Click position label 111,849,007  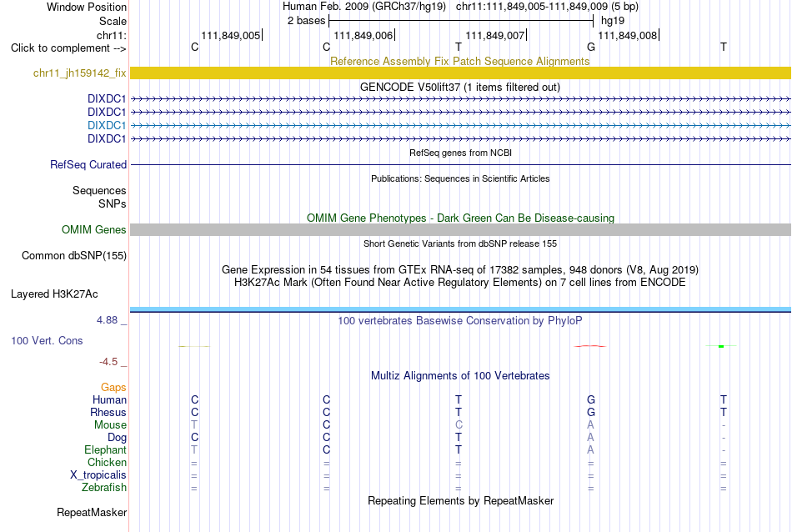[494, 35]
